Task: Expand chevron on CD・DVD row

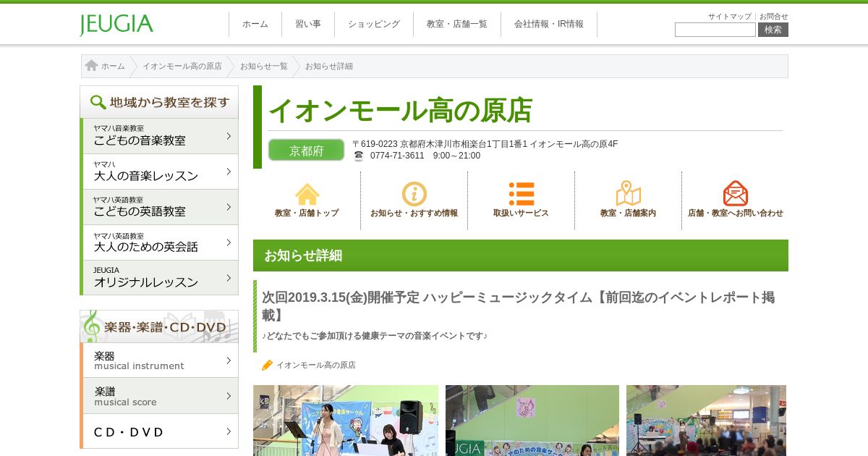Action: pos(229,431)
